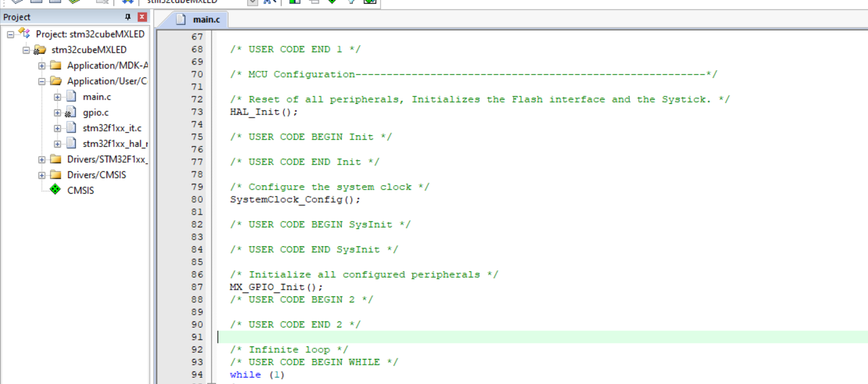This screenshot has height=384, width=868.
Task: Select Drivers/STM32F1xx group label
Action: click(107, 159)
